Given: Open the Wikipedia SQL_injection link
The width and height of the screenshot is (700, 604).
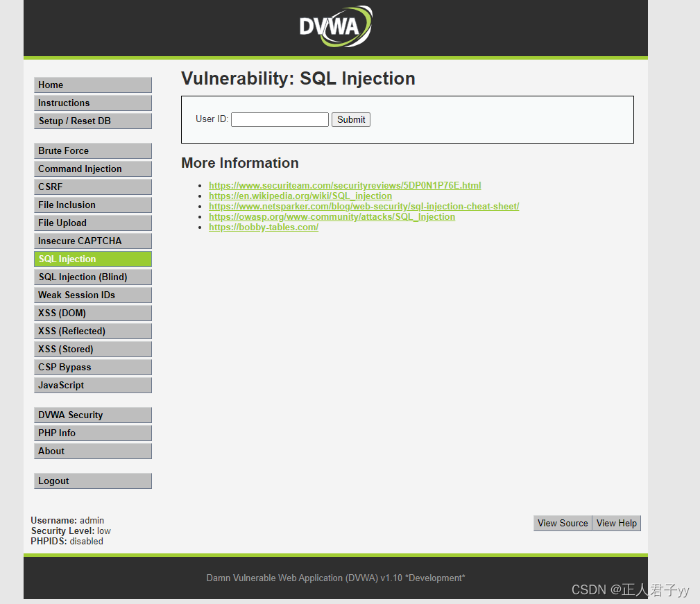Looking at the screenshot, I should coord(300,196).
